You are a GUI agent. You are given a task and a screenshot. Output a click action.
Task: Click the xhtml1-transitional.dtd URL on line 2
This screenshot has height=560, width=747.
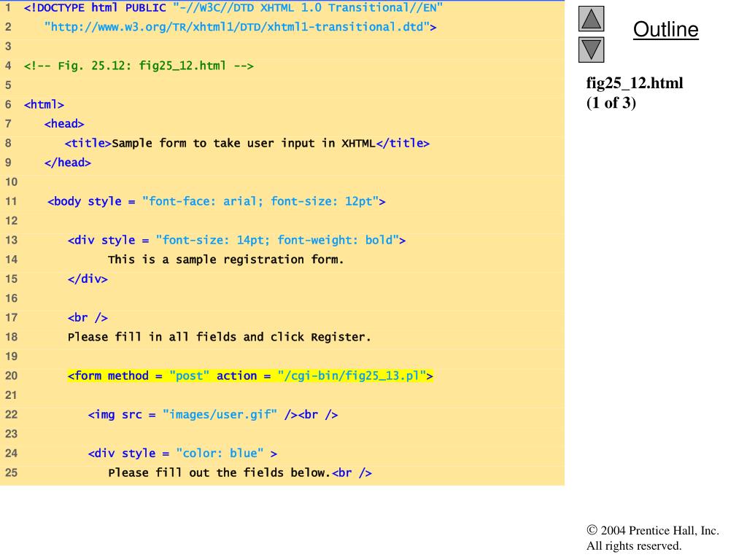pos(240,27)
